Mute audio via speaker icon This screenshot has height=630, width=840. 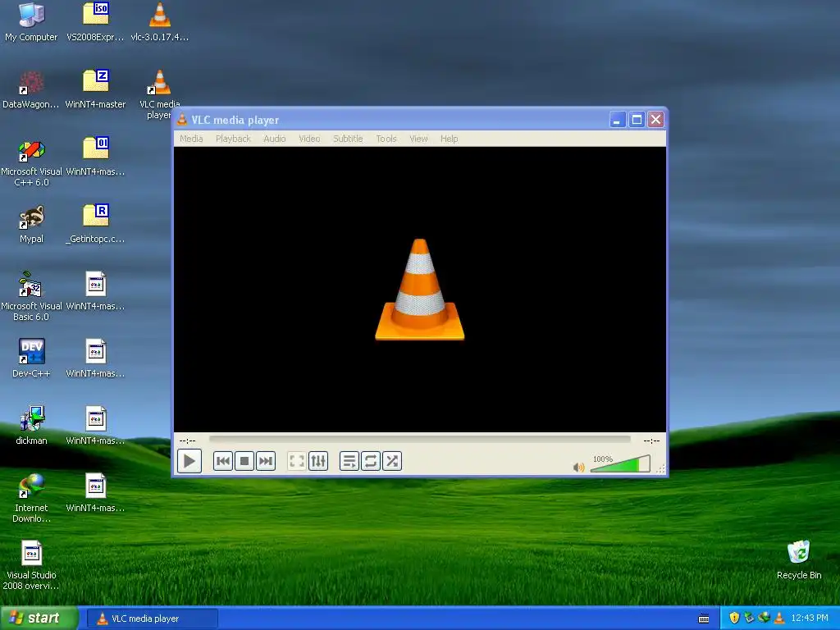[x=578, y=467]
